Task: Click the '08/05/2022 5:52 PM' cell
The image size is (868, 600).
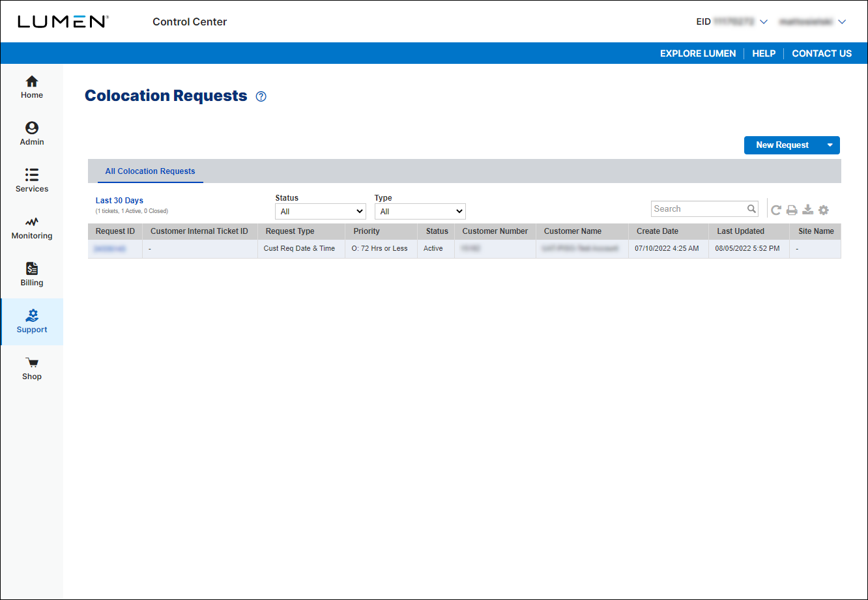Action: 747,249
